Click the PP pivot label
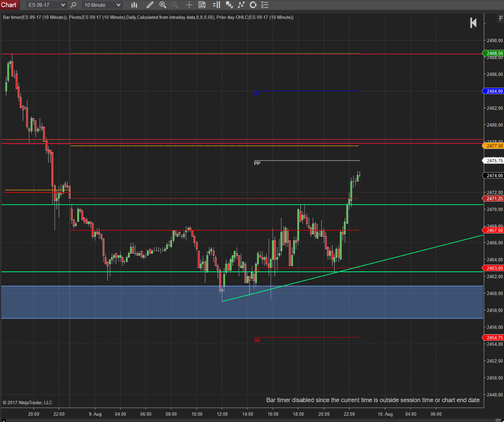 tap(257, 163)
